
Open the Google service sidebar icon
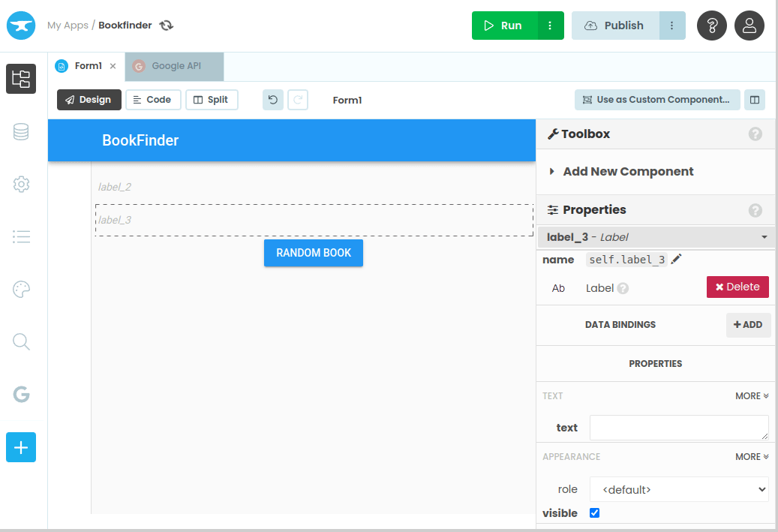click(x=21, y=395)
